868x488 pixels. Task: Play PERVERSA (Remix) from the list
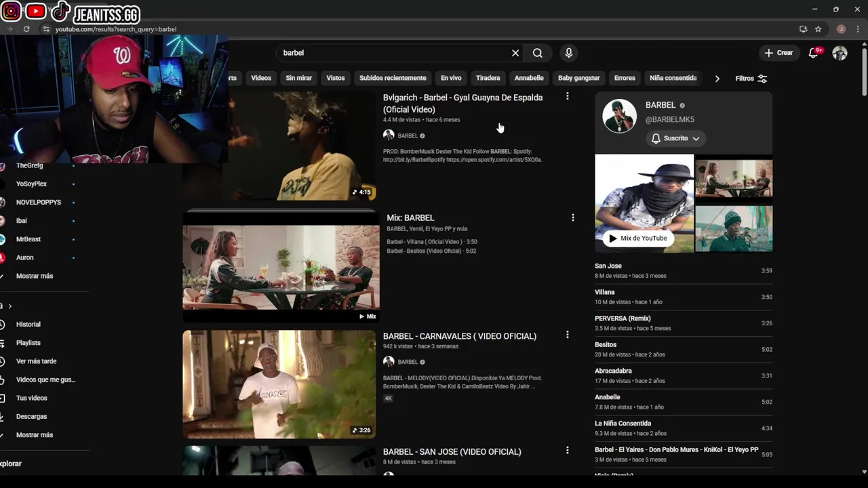click(684, 323)
